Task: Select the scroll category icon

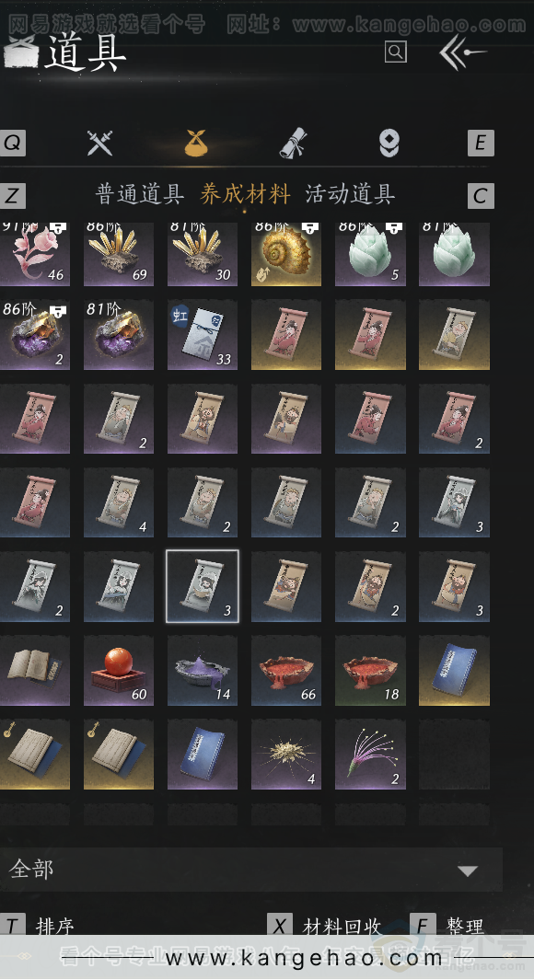Action: pyautogui.click(x=292, y=144)
